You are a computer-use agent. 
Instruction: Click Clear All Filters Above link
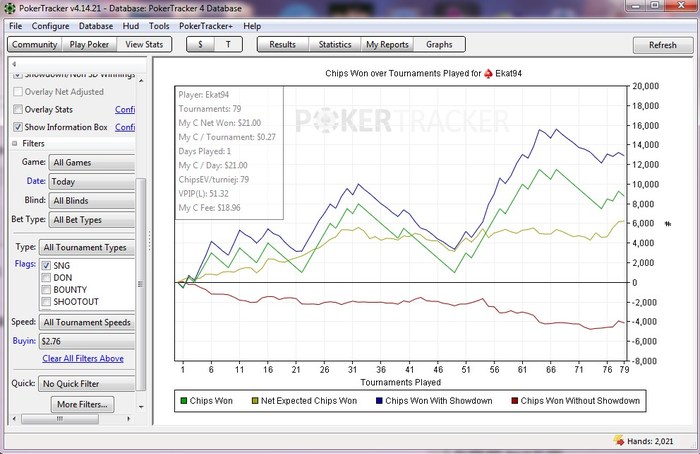point(83,358)
